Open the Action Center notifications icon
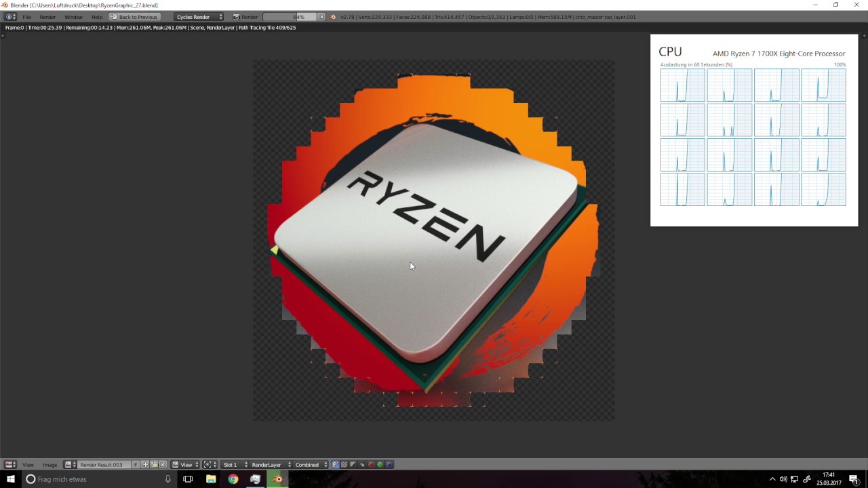This screenshot has height=488, width=868. click(x=854, y=479)
